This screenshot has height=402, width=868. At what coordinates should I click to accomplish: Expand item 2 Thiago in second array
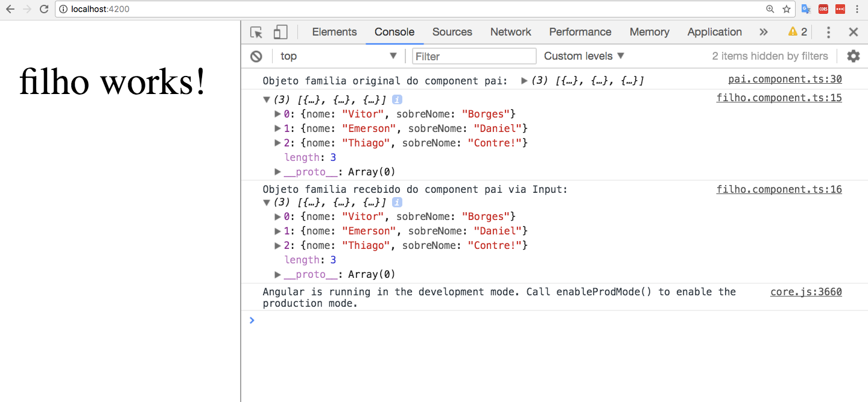tap(278, 245)
